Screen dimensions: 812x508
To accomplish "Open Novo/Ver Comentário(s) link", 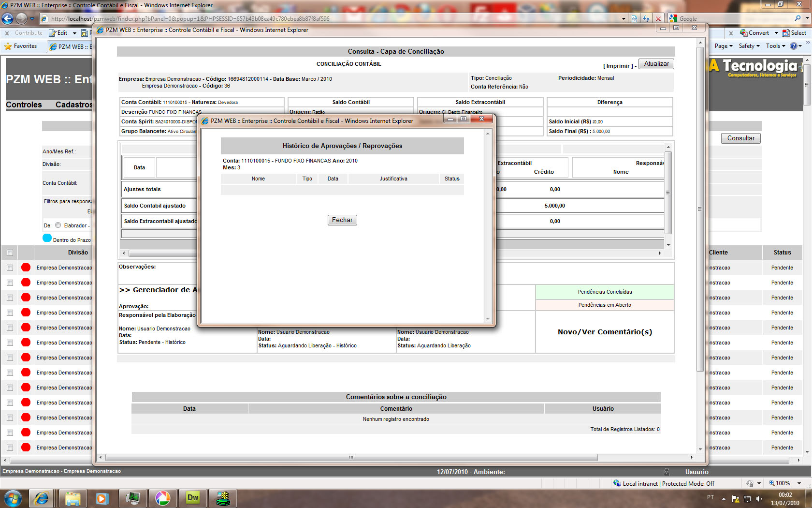I will [605, 332].
